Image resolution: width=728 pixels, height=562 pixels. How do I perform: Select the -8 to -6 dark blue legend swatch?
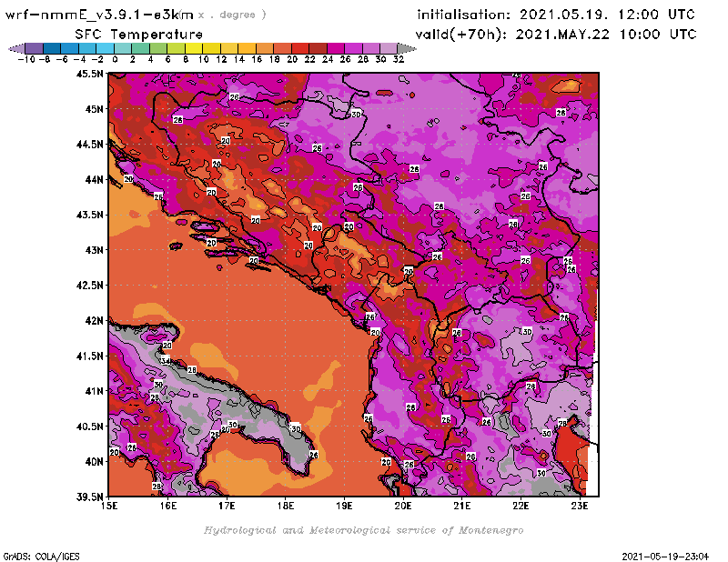pos(52,48)
